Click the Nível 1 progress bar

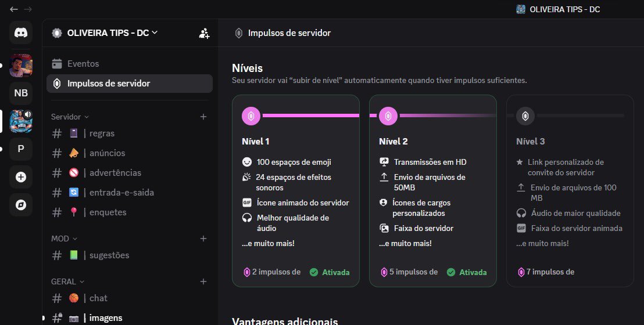coord(311,115)
